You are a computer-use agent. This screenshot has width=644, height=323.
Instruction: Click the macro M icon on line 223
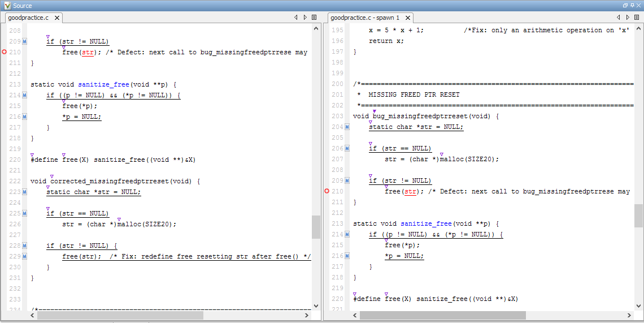coord(25,192)
